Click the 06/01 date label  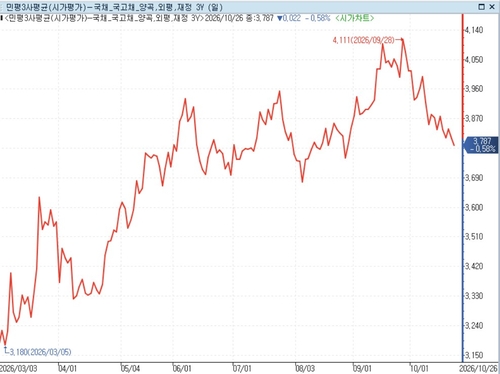(x=183, y=369)
